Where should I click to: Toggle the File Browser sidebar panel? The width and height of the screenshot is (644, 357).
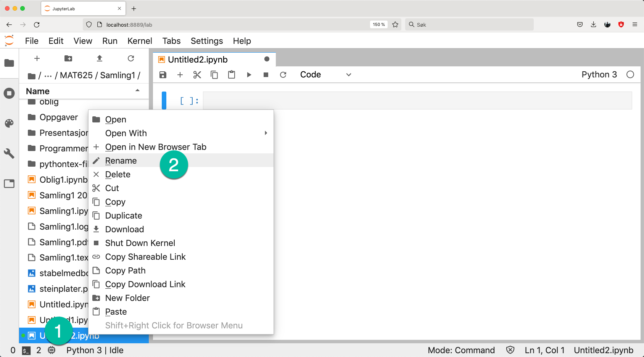(9, 63)
